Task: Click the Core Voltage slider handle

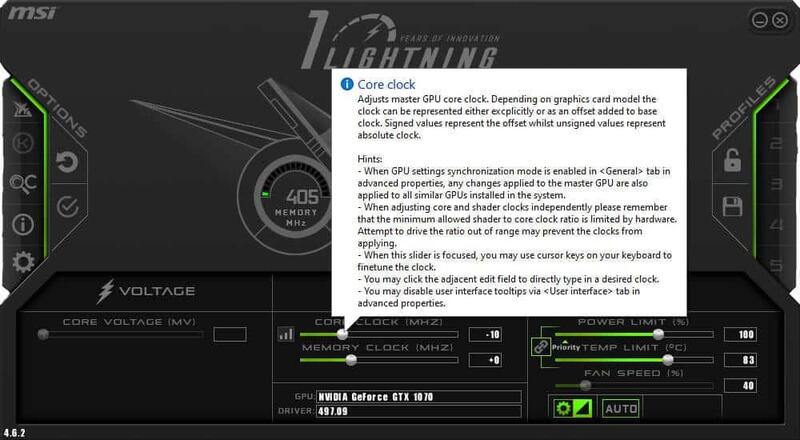Action: point(43,334)
